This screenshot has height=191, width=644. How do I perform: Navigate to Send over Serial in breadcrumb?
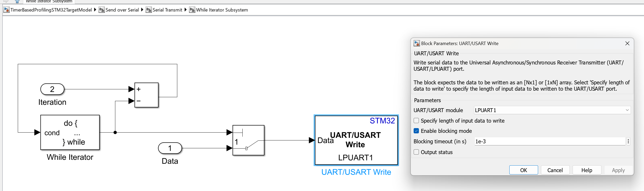click(122, 10)
